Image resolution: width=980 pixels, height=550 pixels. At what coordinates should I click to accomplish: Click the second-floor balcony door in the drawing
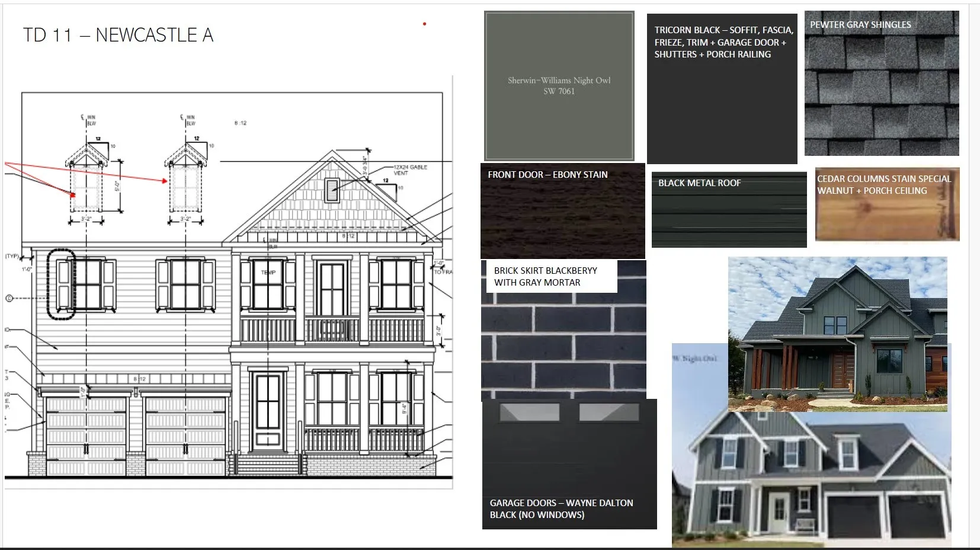(x=331, y=289)
